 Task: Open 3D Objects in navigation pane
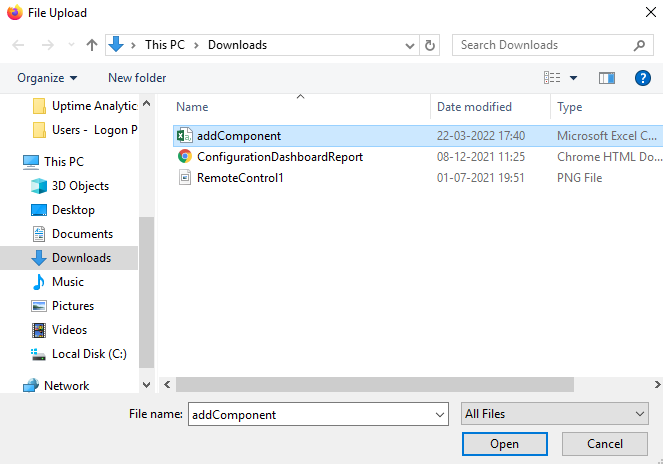pyautogui.click(x=70, y=186)
